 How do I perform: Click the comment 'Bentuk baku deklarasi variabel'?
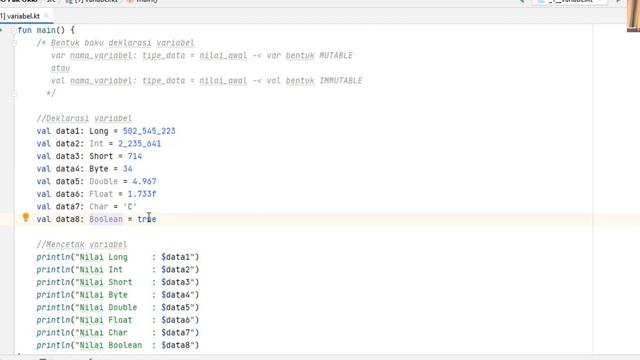(x=122, y=43)
